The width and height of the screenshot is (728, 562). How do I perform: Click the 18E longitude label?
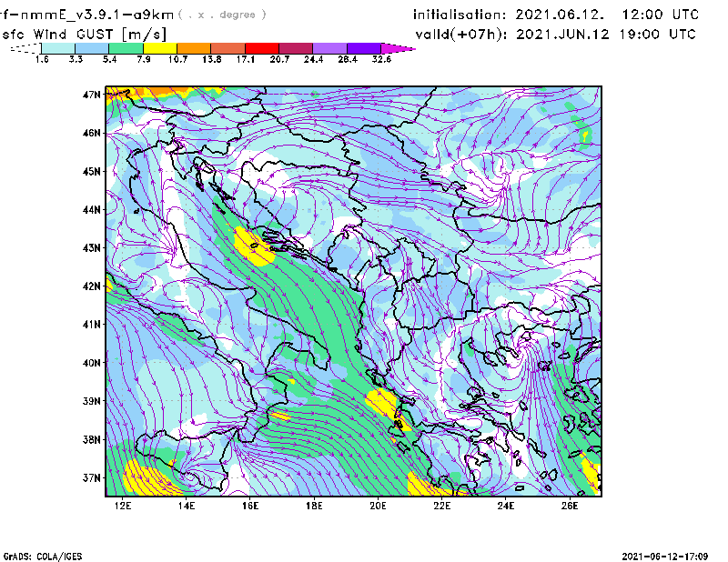pos(314,506)
